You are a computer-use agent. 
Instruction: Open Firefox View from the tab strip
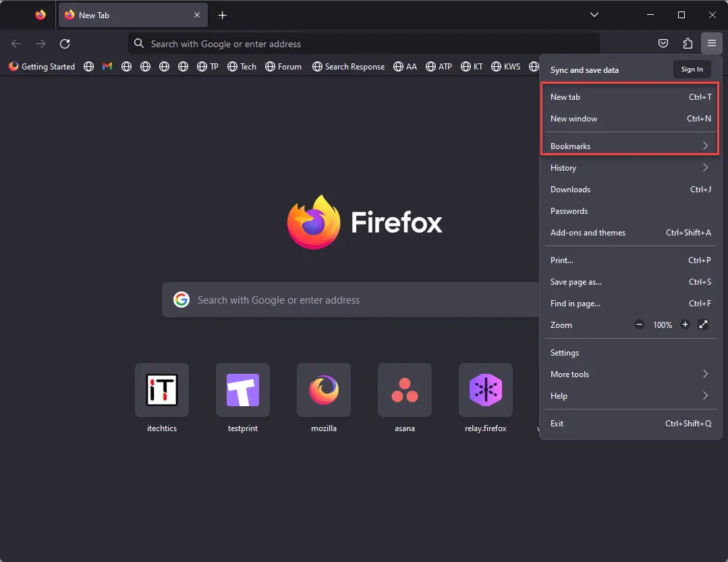[x=40, y=15]
